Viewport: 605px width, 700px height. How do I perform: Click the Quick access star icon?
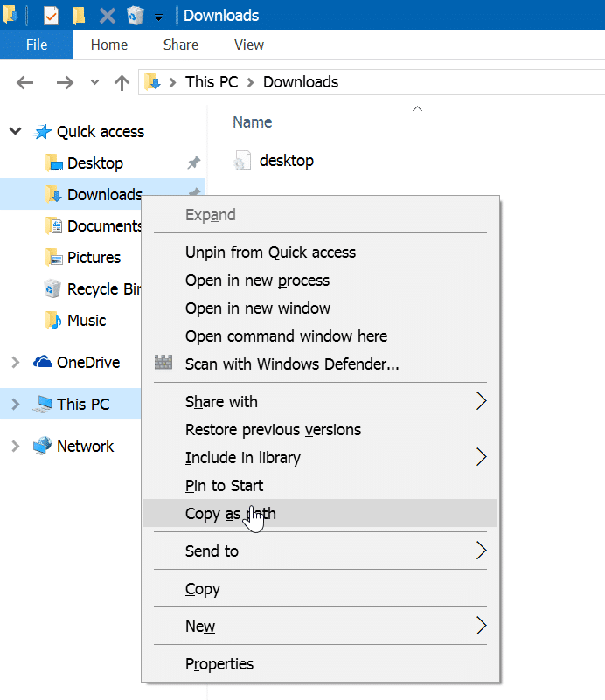pyautogui.click(x=43, y=132)
